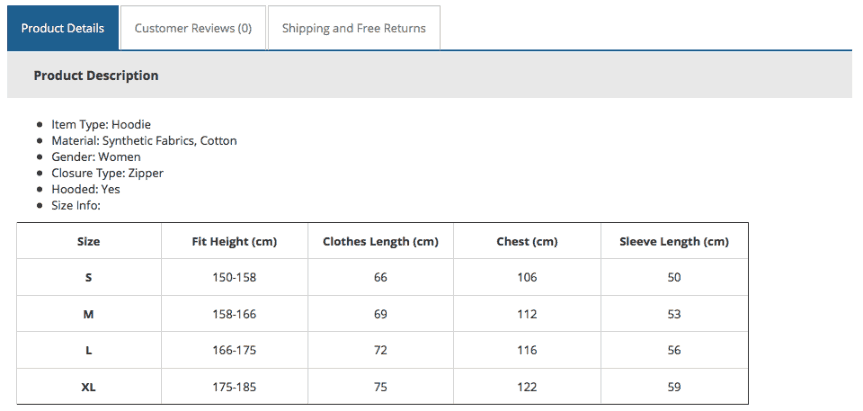Select the M size row label
This screenshot has height=411, width=863.
tap(89, 314)
